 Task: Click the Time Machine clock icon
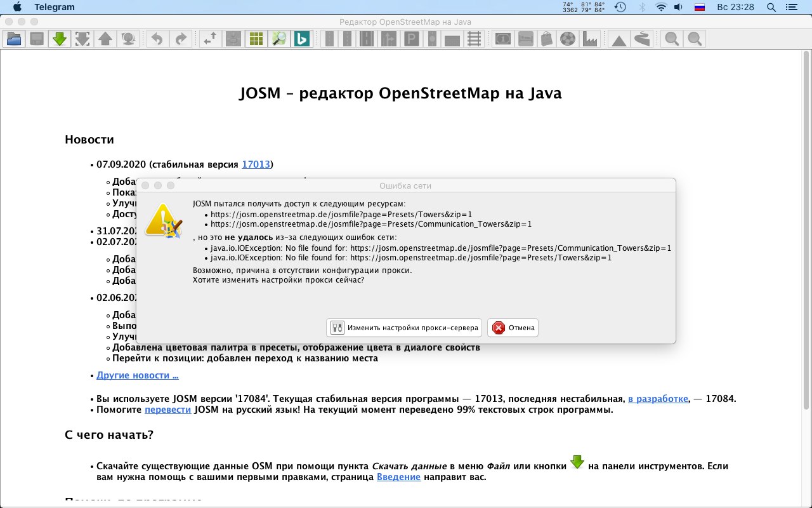tap(620, 7)
